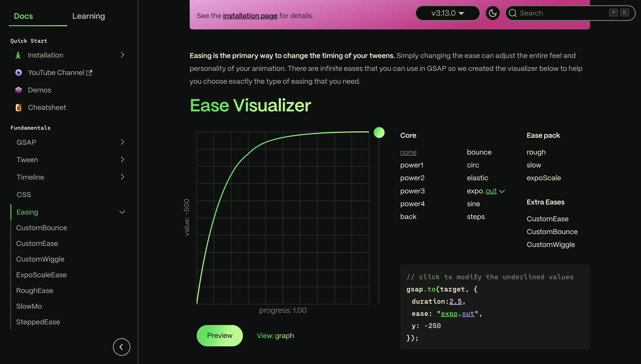Click the Installation rocket icon
This screenshot has width=641, height=364.
(18, 55)
